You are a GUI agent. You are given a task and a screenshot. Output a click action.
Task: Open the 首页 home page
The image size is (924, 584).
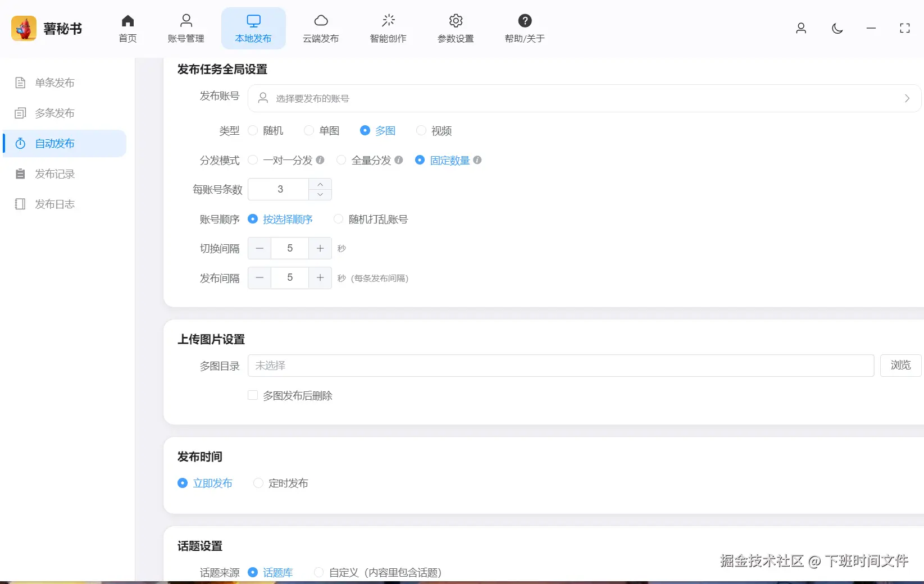pyautogui.click(x=128, y=28)
